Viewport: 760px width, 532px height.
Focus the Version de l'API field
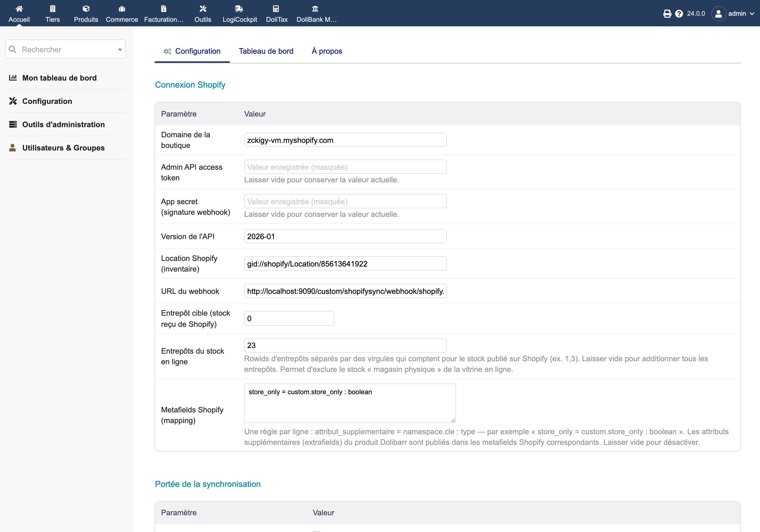coord(345,236)
